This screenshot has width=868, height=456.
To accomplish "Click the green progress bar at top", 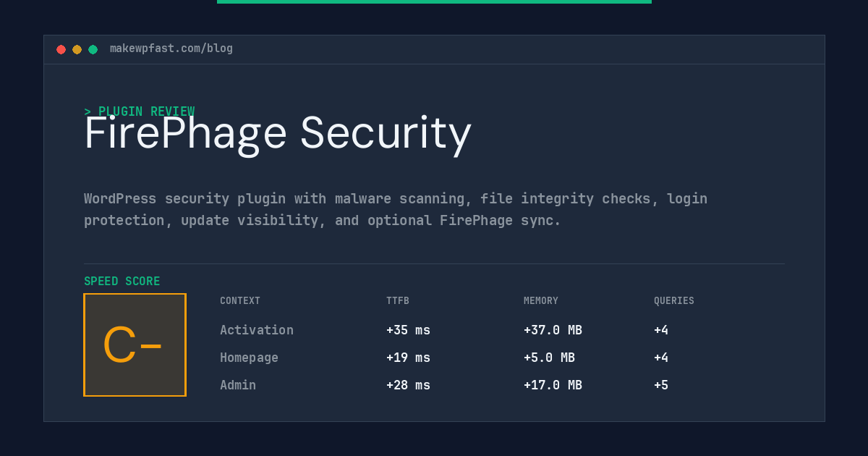I will (434, 1).
